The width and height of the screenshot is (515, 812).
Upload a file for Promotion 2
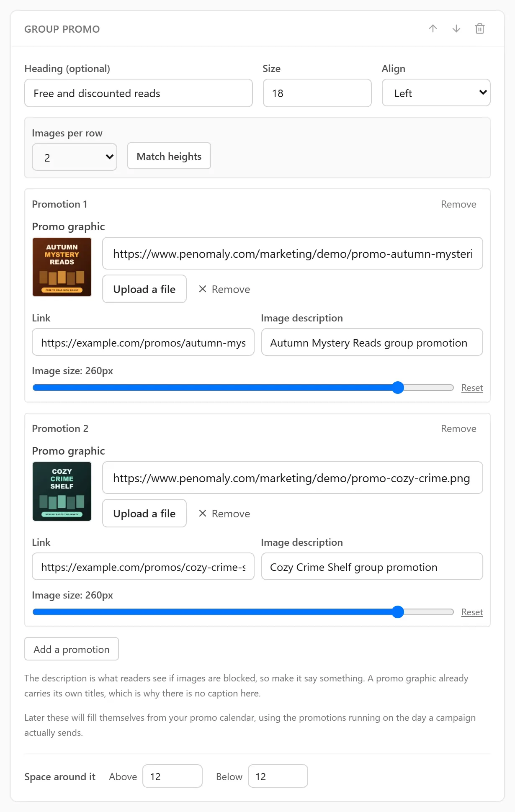tap(144, 514)
